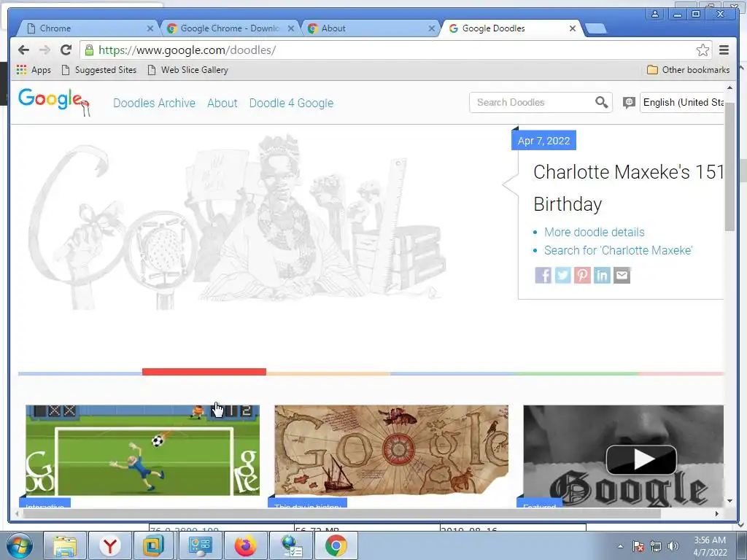This screenshot has width=747, height=560.
Task: Open the About link in the Doodles header
Action: (222, 103)
